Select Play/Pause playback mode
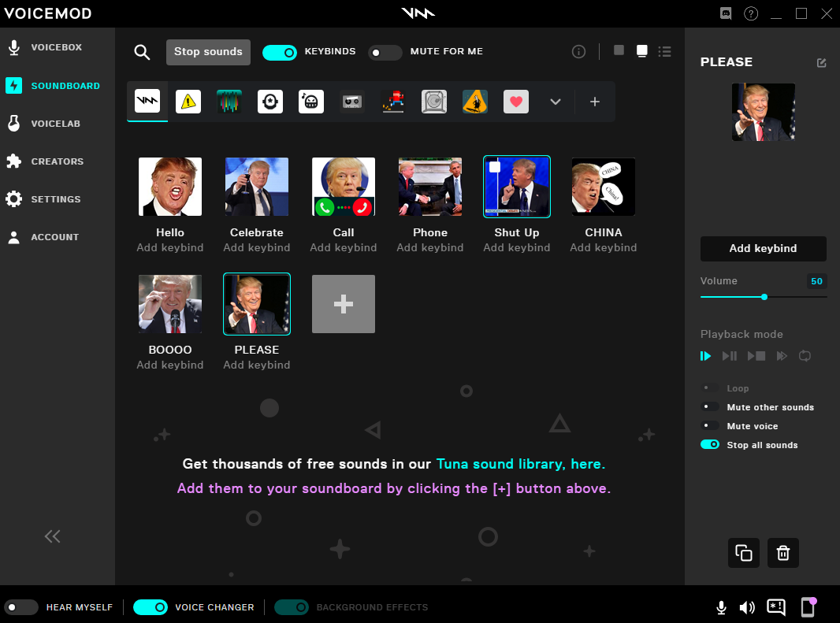The width and height of the screenshot is (840, 623). pyautogui.click(x=730, y=356)
